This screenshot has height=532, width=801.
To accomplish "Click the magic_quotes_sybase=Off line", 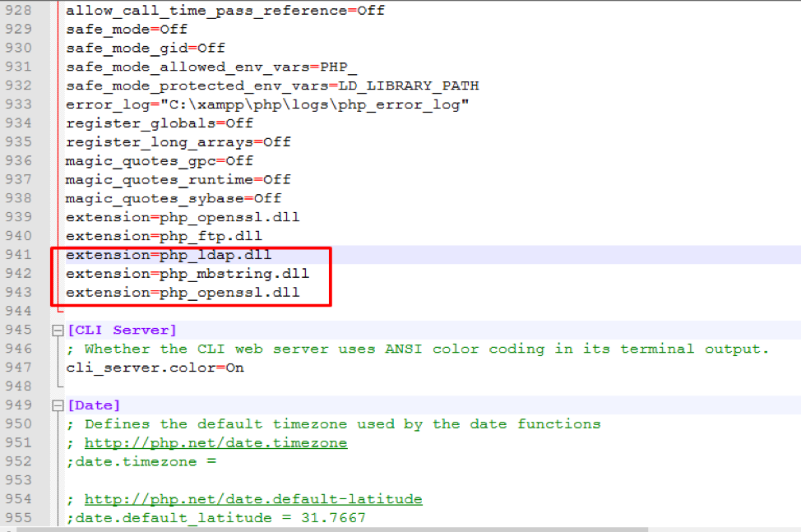I will (174, 199).
